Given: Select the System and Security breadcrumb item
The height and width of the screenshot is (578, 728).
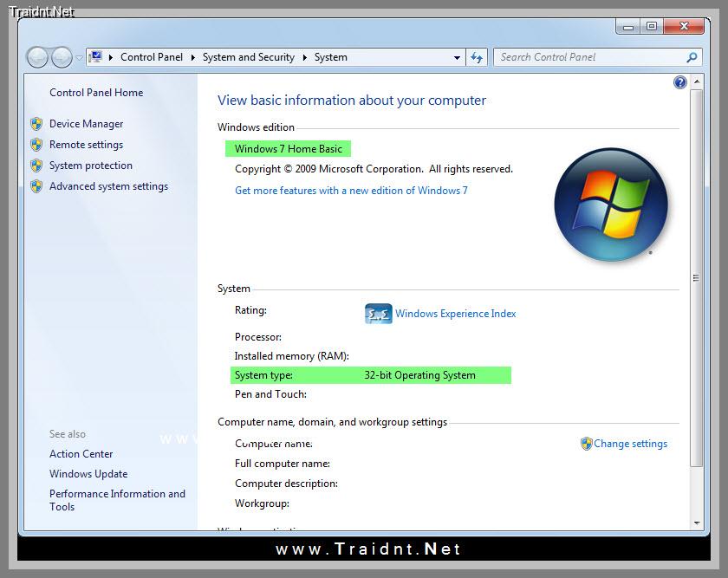Looking at the screenshot, I should pos(248,57).
